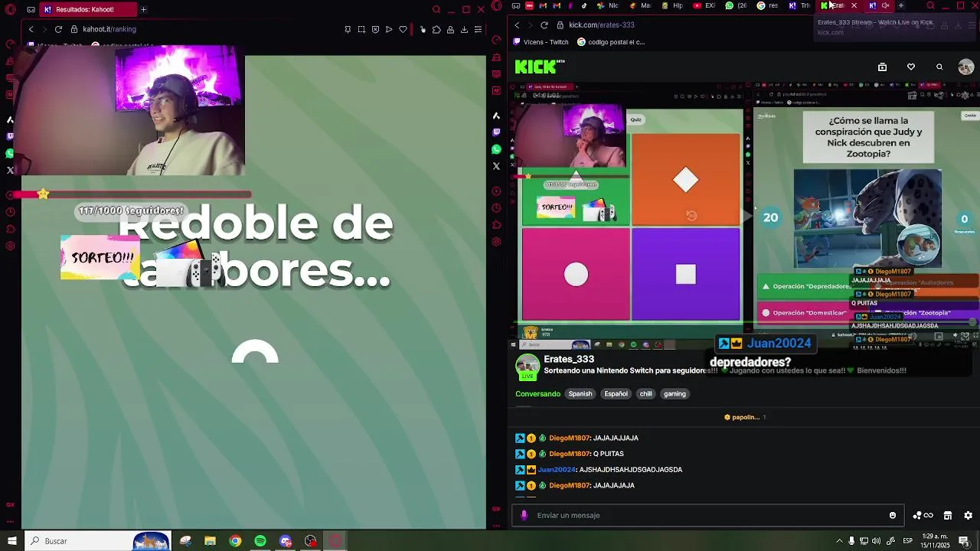Open Spotify from the taskbar
This screenshot has width=980, height=551.
coord(260,541)
